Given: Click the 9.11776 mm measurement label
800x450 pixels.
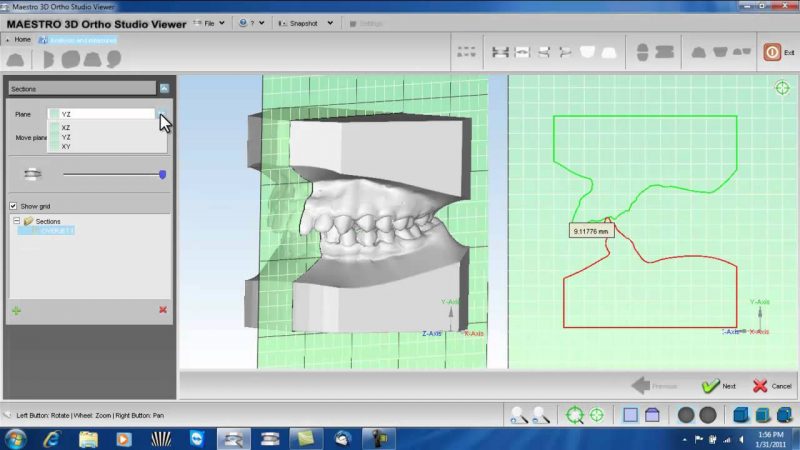Looking at the screenshot, I should coord(591,231).
